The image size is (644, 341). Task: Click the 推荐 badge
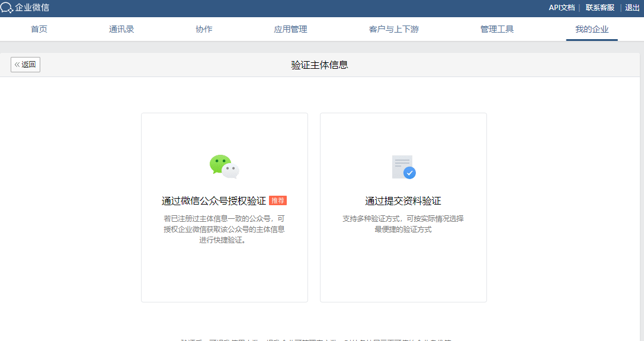(x=278, y=200)
